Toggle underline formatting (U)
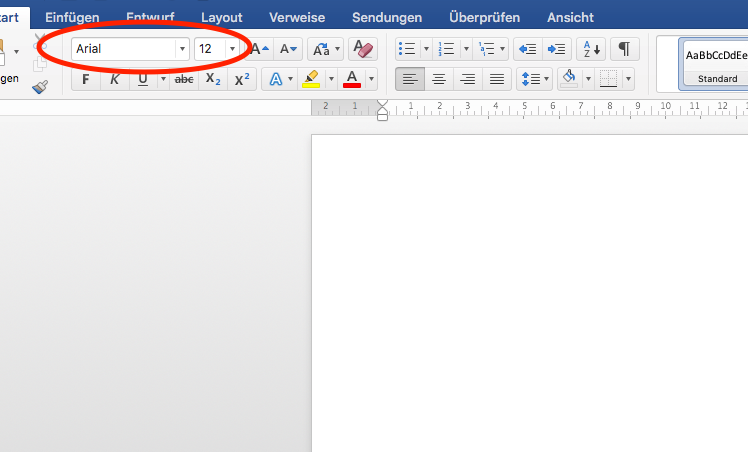Screen dimensions: 748x452 point(143,79)
